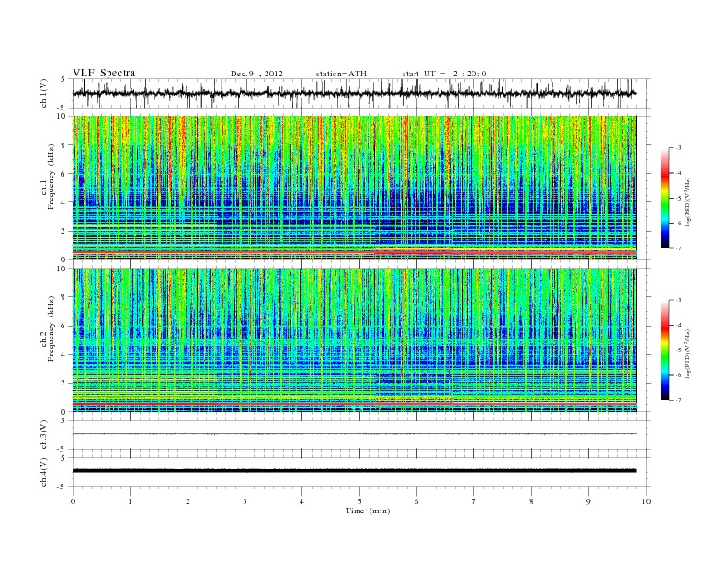Viewport: 728px width, 563px height.
Task: Click the 'start UT = 2:20:0' label
Action: pos(444,74)
